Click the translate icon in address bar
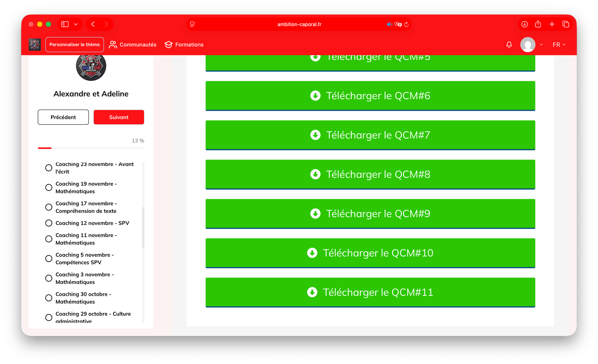Viewport: 598px width, 364px height. (x=398, y=24)
